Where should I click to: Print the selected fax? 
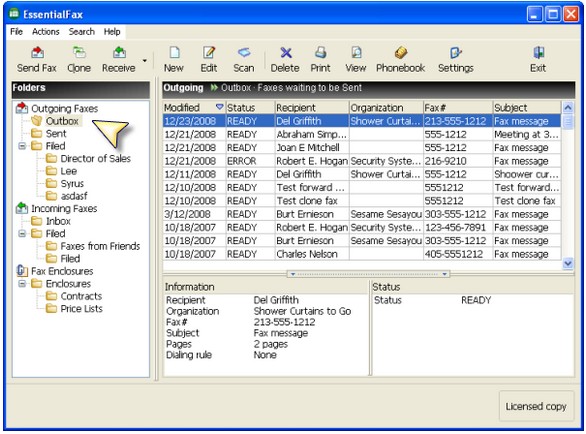click(x=320, y=60)
